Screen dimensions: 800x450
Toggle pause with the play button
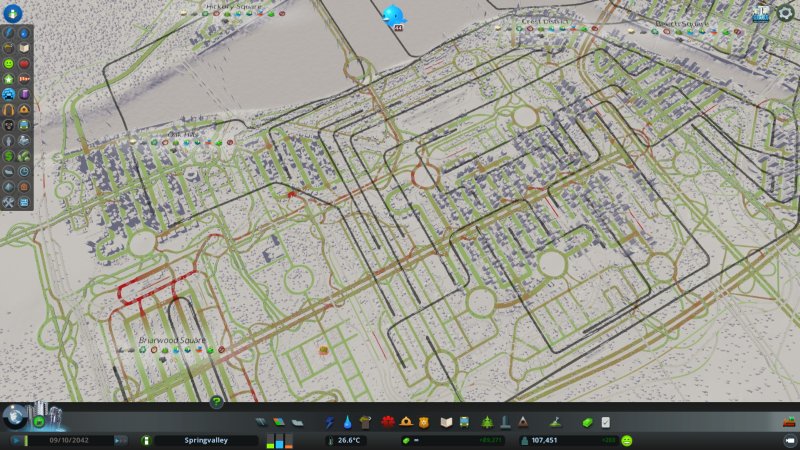point(17,440)
